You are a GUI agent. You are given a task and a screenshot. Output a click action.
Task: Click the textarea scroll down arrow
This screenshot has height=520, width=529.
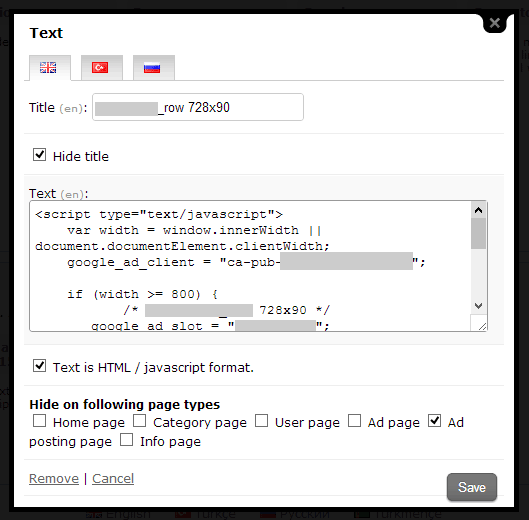478,306
